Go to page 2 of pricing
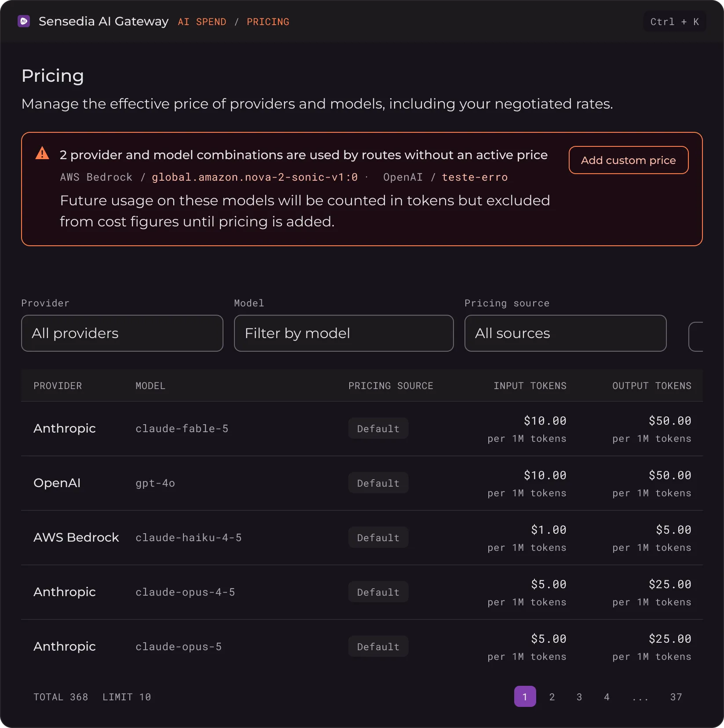Viewport: 724px width, 728px height. (552, 696)
